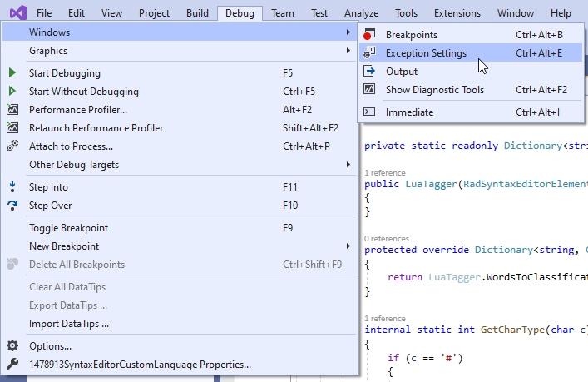Select Show Diagnostic Tools entry

pos(434,90)
